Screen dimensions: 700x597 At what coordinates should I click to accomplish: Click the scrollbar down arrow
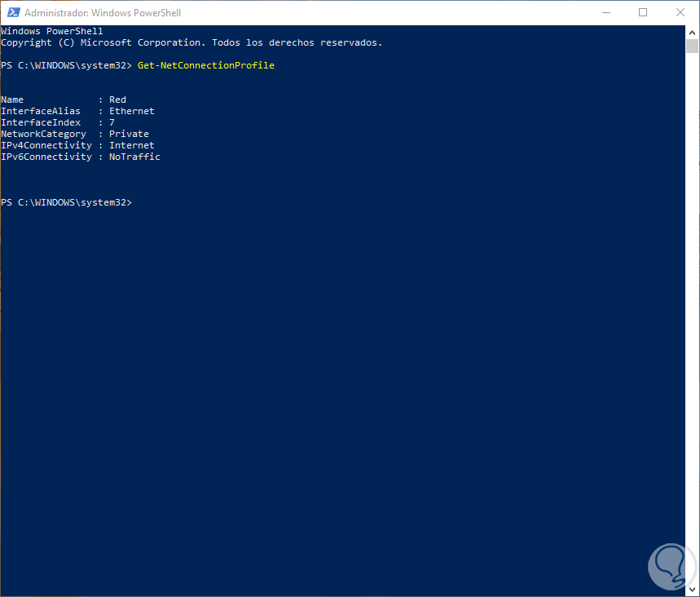(693, 590)
